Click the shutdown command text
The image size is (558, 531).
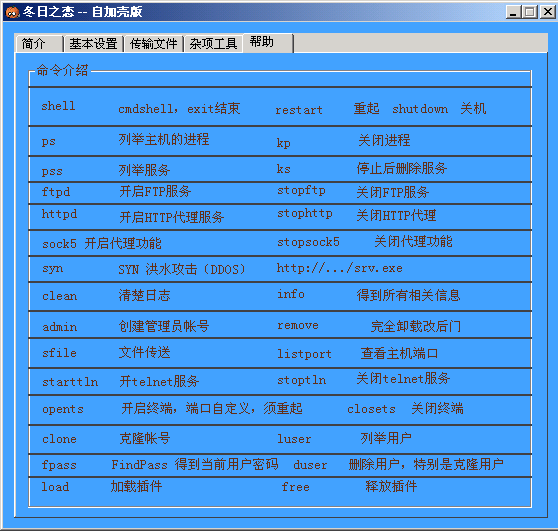click(420, 109)
